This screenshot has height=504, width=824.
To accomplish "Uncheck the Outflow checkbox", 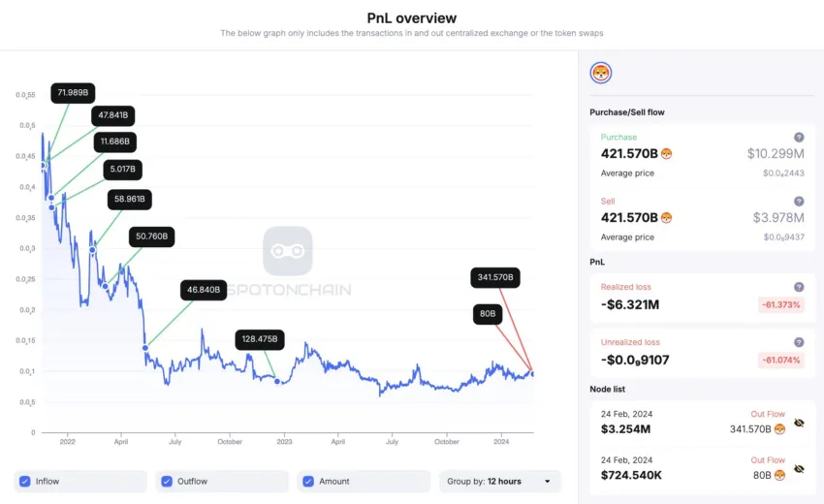I will point(167,482).
